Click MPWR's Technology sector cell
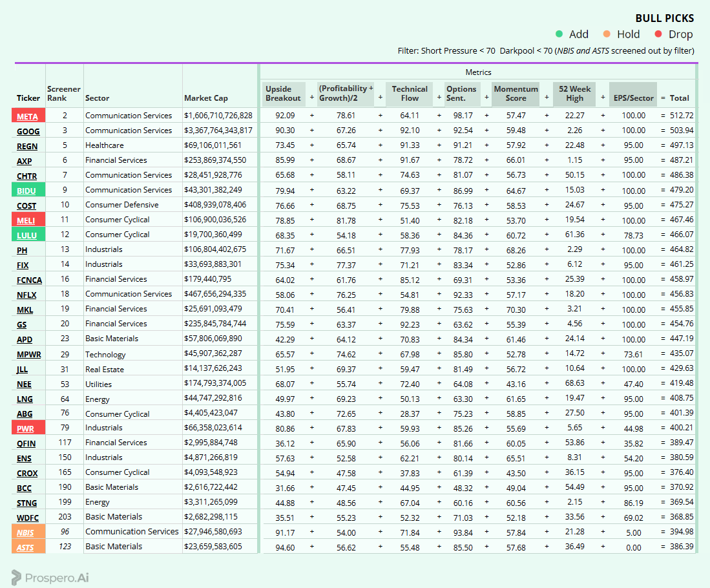The image size is (710, 588). (x=105, y=355)
